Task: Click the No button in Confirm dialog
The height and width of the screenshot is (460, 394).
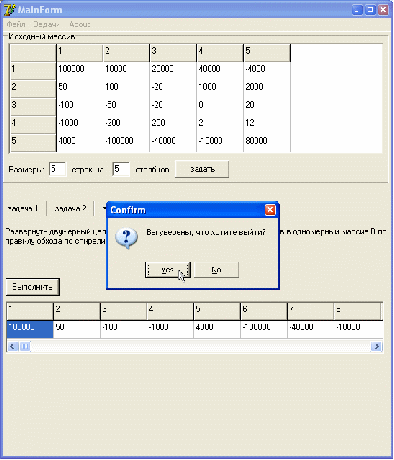Action: coord(216,270)
